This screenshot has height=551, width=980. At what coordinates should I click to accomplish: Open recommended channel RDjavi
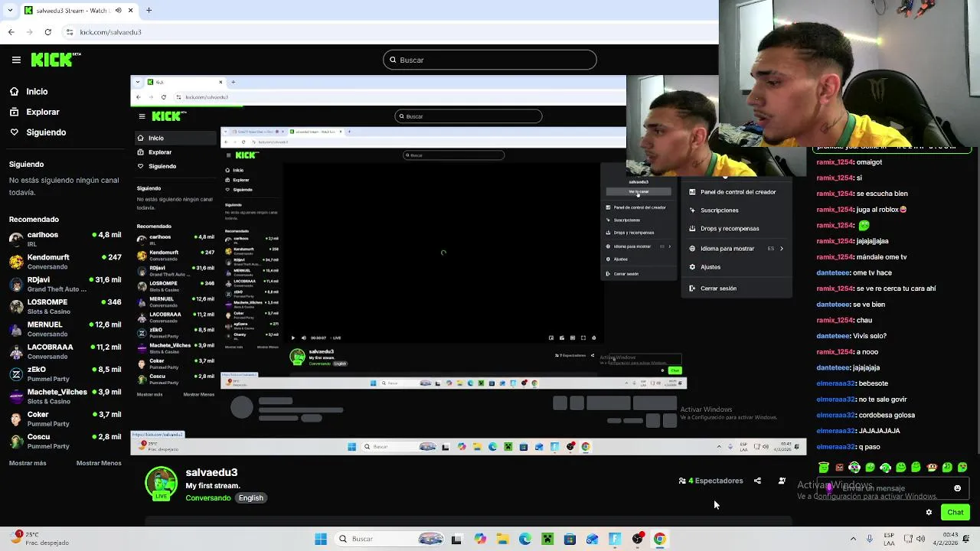click(64, 284)
